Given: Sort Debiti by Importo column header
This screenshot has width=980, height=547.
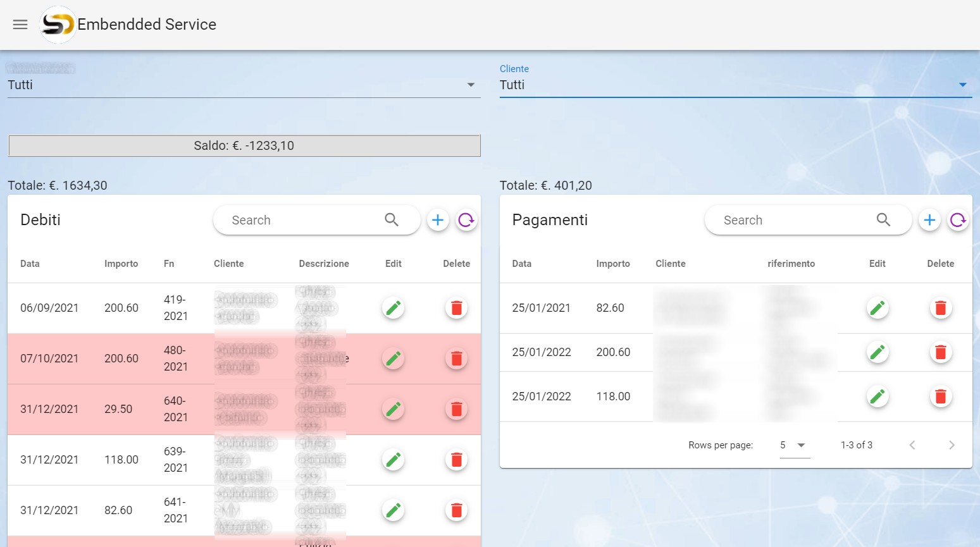Looking at the screenshot, I should (x=121, y=264).
